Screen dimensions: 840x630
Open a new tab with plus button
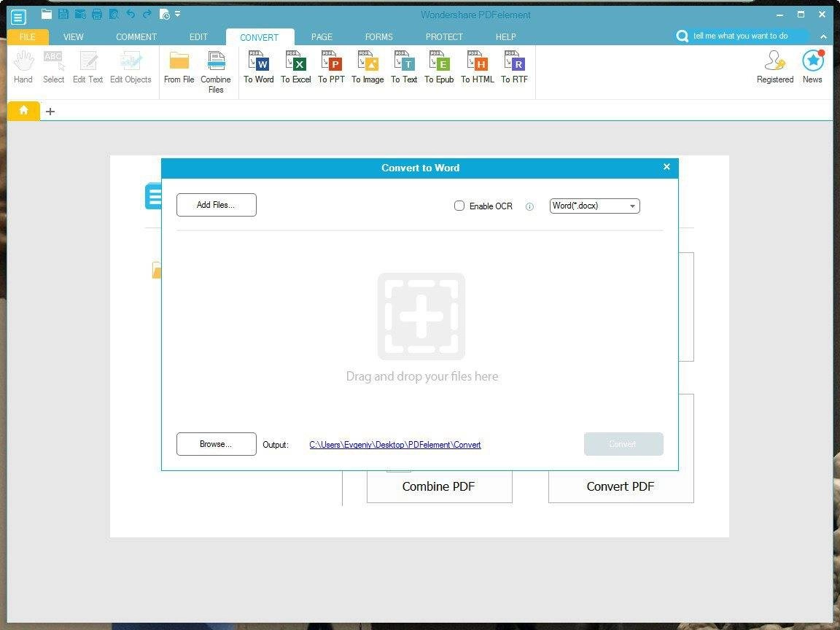pyautogui.click(x=50, y=112)
